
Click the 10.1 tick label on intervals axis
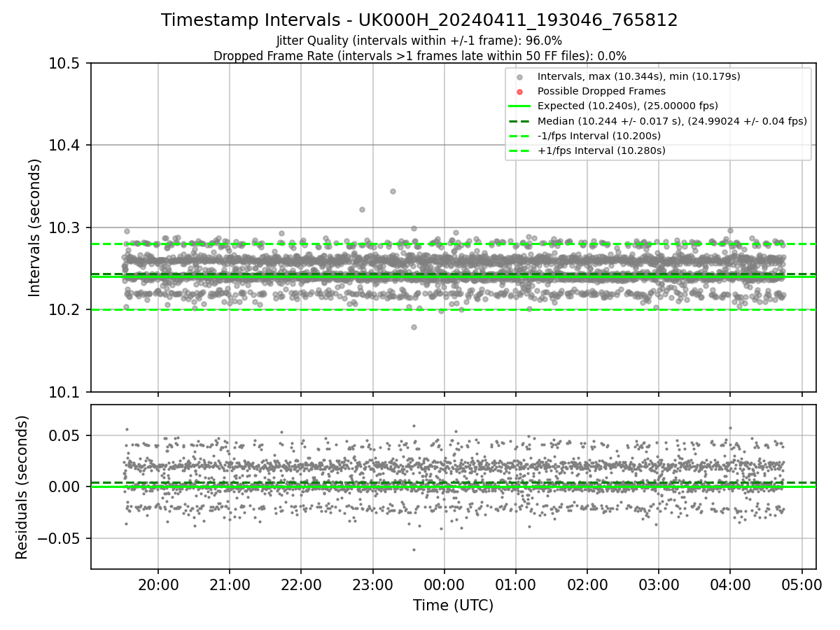pyautogui.click(x=66, y=392)
